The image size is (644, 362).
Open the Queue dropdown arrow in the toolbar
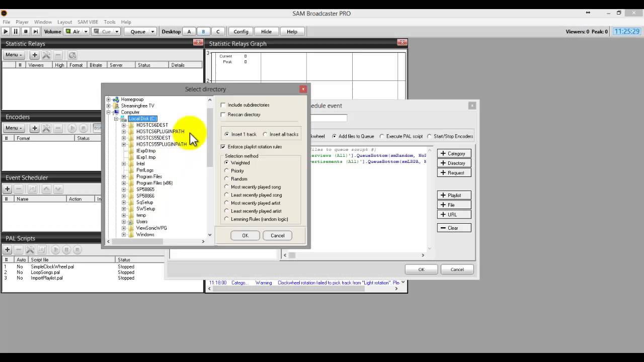(153, 31)
